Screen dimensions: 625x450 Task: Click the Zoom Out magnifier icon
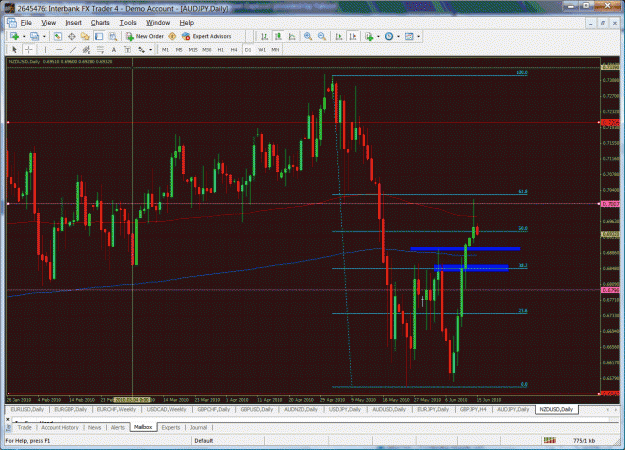[322, 36]
